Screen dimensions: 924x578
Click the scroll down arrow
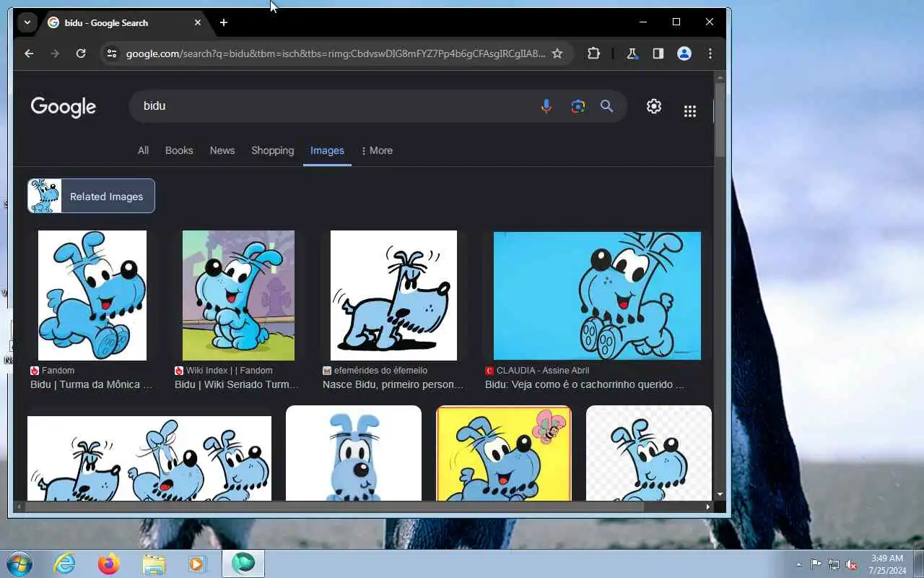click(720, 495)
